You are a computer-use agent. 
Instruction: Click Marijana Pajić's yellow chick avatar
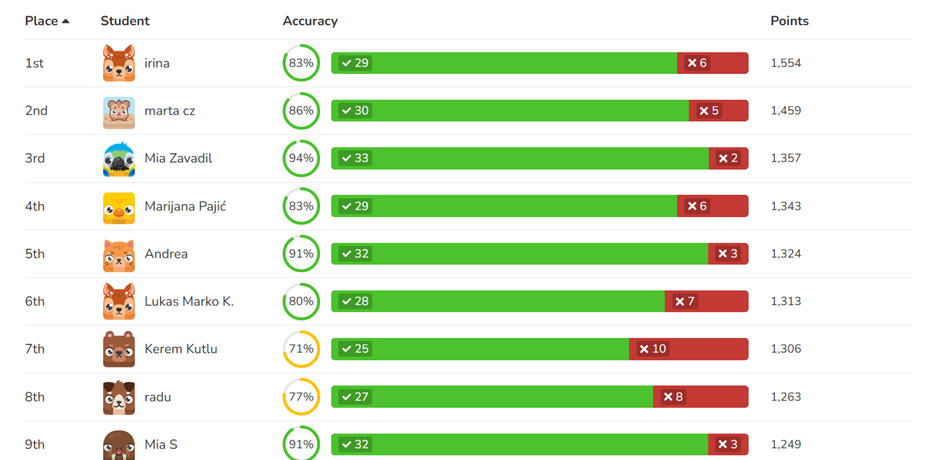pos(119,207)
